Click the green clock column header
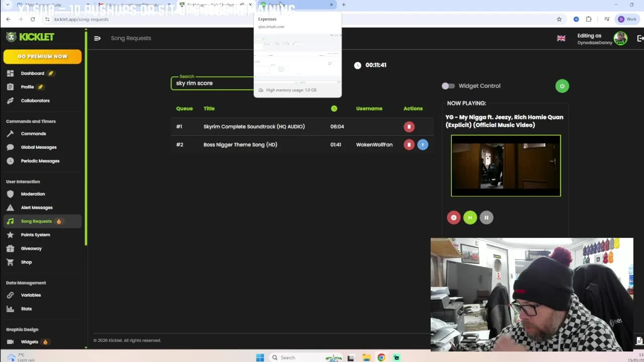 [334, 109]
